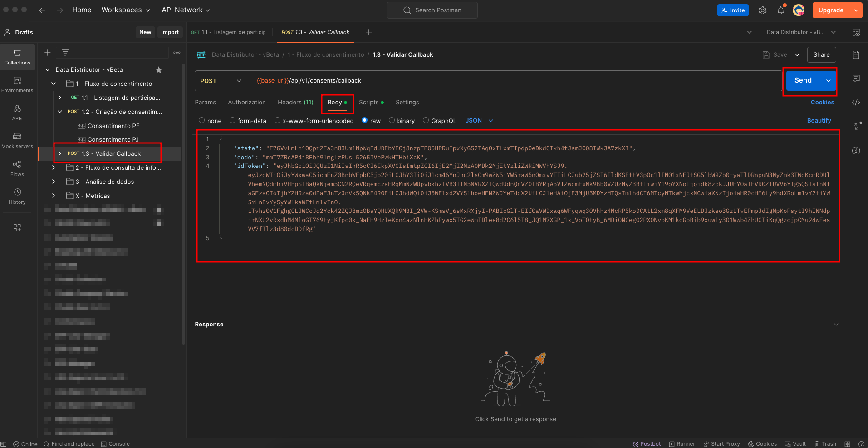This screenshot has width=868, height=448.
Task: Select the binary body type
Action: (392, 120)
